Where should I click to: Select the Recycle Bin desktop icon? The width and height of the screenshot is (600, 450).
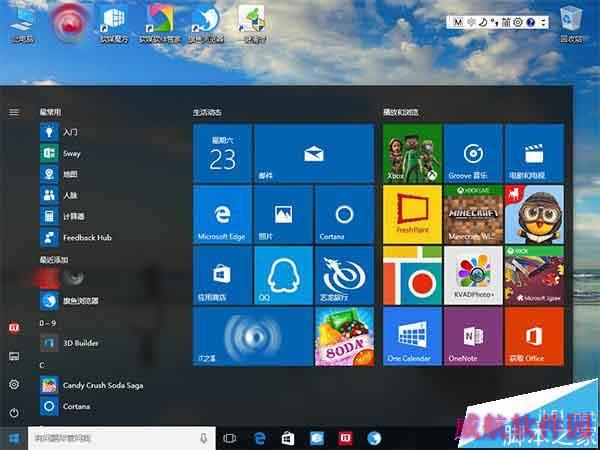click(x=571, y=24)
